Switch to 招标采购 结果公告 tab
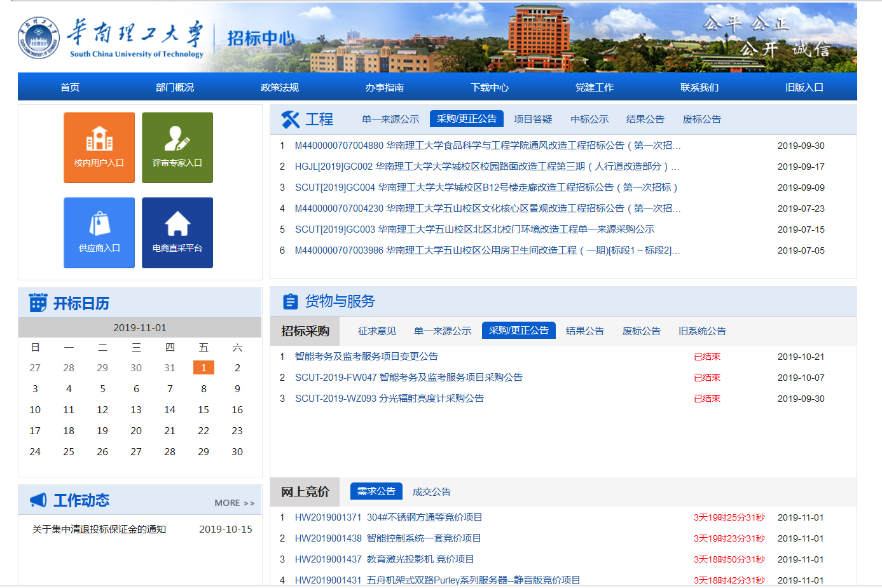 585,331
